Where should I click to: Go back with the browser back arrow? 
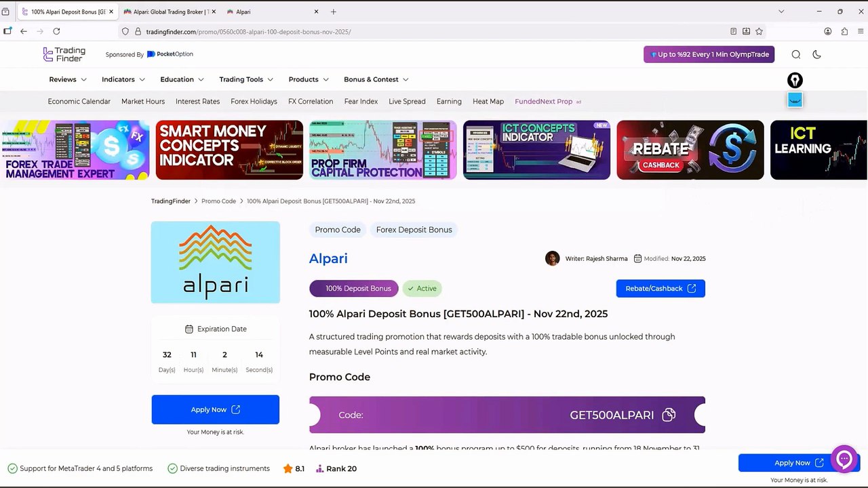[24, 31]
